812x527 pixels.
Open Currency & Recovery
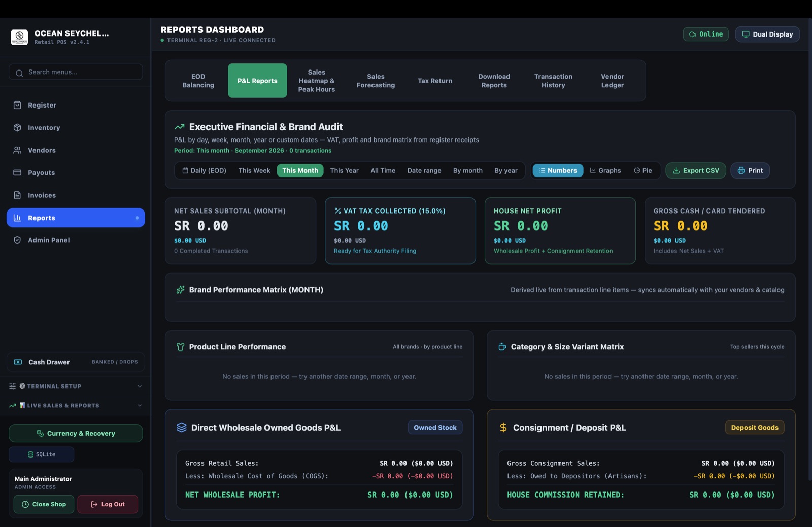pos(76,433)
